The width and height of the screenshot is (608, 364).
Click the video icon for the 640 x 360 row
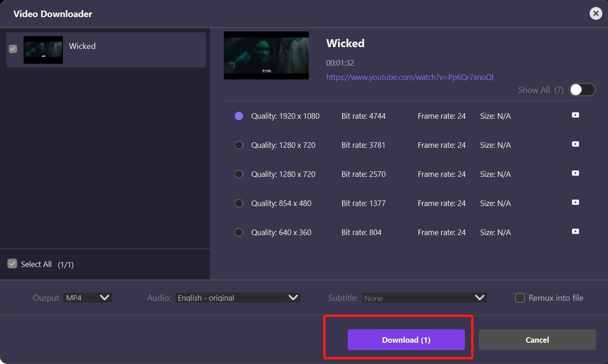point(575,231)
